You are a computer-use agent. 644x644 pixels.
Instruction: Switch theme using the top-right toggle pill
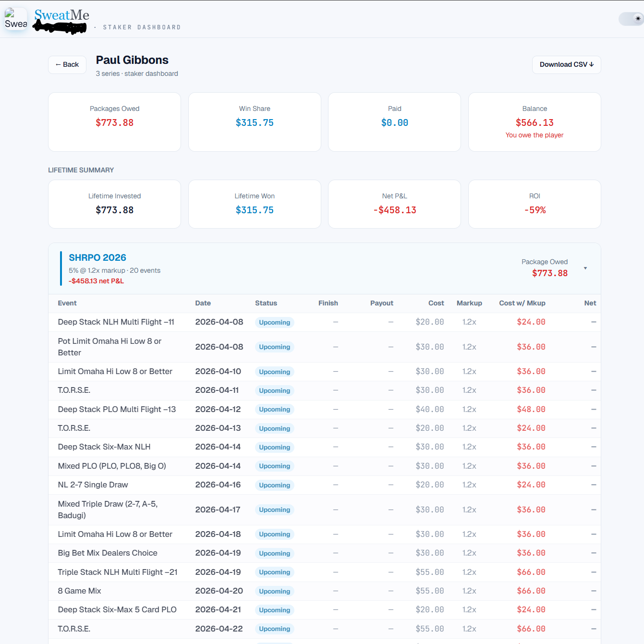click(631, 18)
